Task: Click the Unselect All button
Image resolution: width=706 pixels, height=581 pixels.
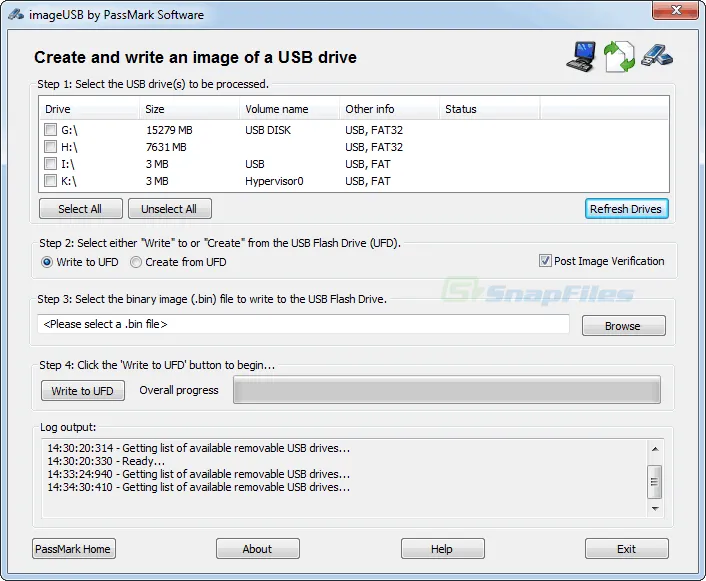Action: 170,209
